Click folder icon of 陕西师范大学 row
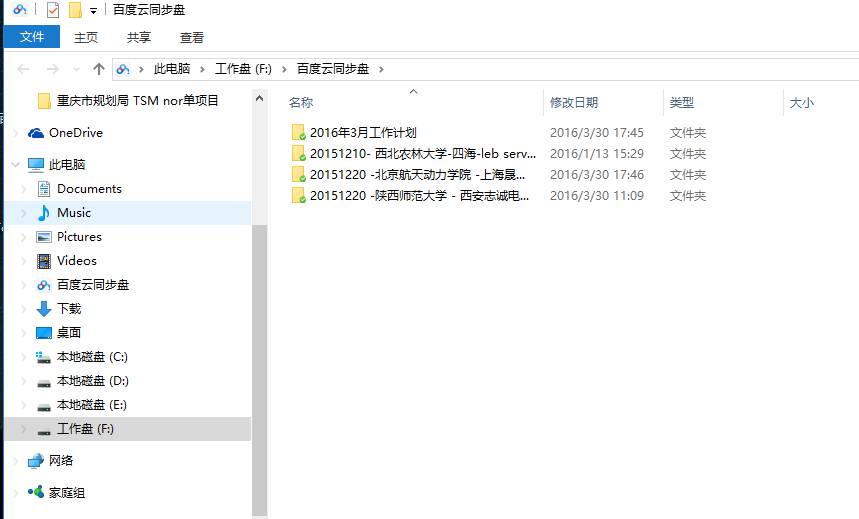This screenshot has height=519, width=859. pos(299,196)
